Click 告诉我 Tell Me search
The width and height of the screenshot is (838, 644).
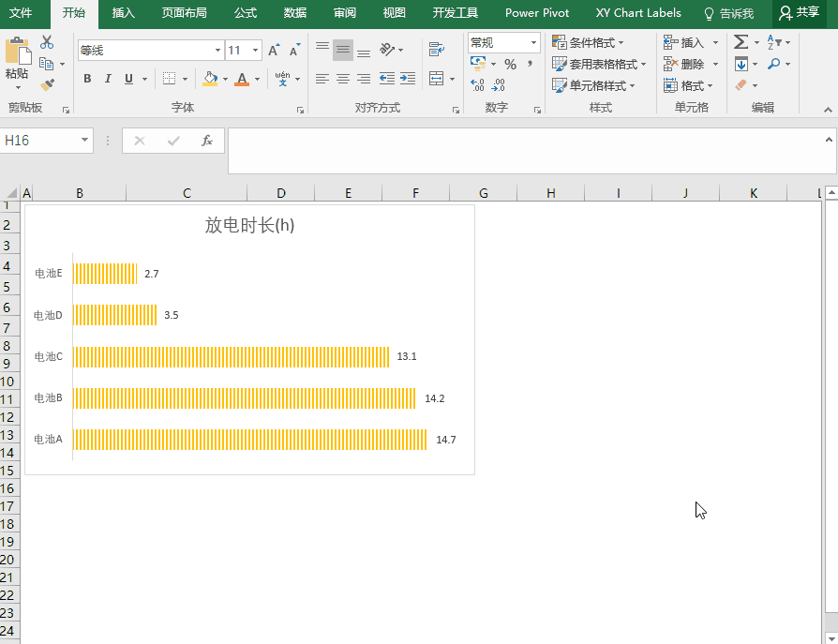click(x=729, y=13)
